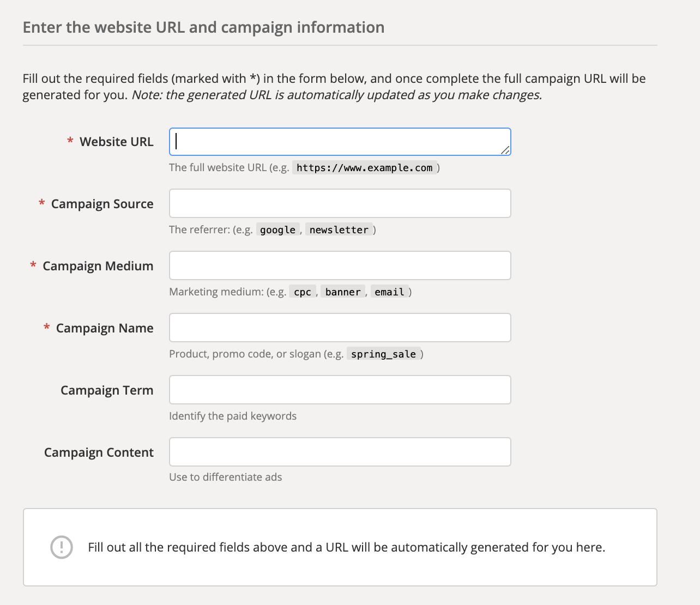Click into the Campaign Source field
The image size is (700, 605).
[x=340, y=203]
